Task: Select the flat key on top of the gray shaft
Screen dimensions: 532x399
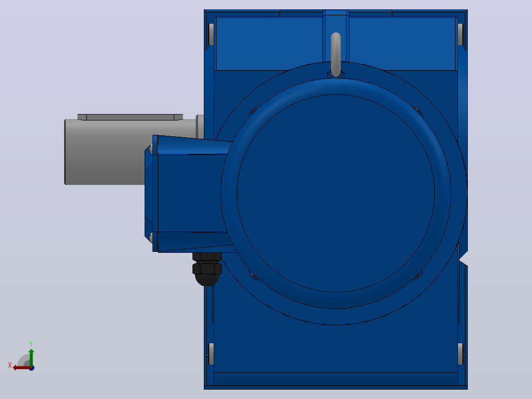Action: (x=130, y=117)
